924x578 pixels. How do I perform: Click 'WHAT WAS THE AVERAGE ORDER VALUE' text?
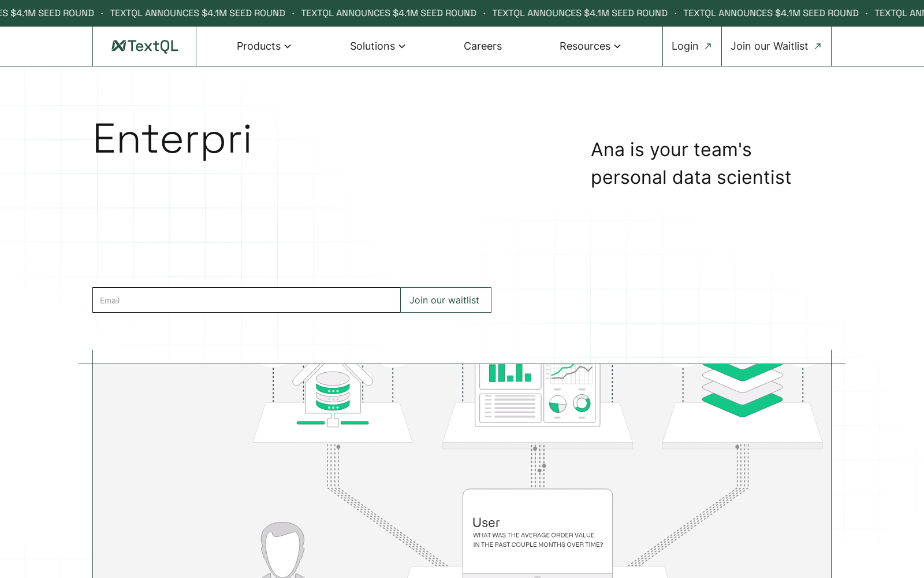pos(534,535)
